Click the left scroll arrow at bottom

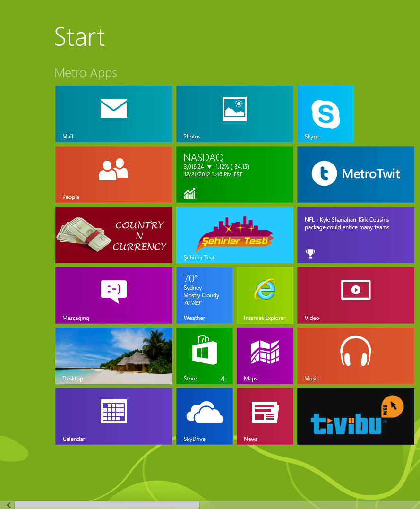tap(9, 505)
